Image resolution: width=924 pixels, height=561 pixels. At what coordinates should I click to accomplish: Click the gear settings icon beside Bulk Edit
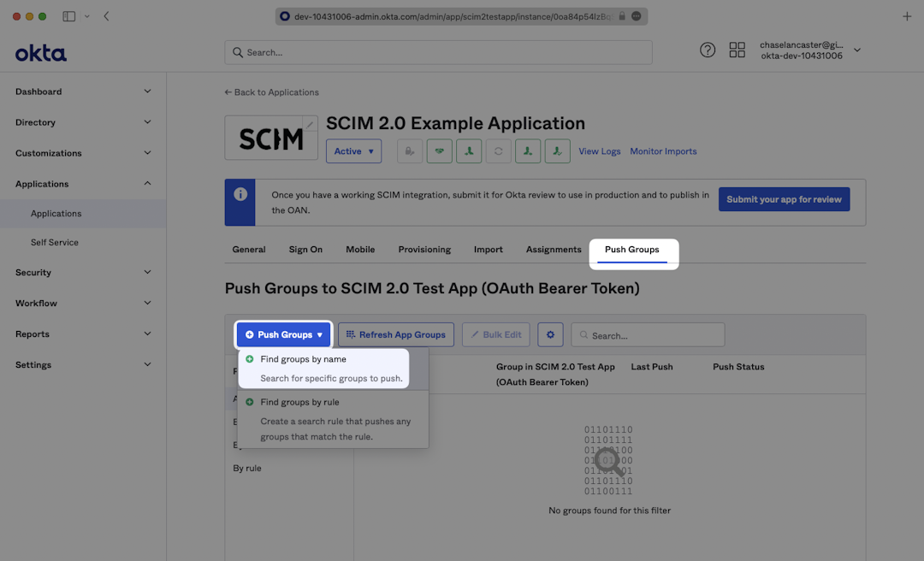pyautogui.click(x=550, y=334)
